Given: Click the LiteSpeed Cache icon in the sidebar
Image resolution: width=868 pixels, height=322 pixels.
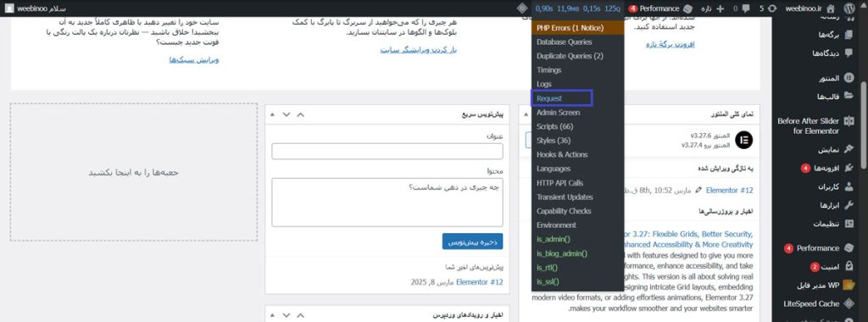Looking at the screenshot, I should pyautogui.click(x=849, y=303).
